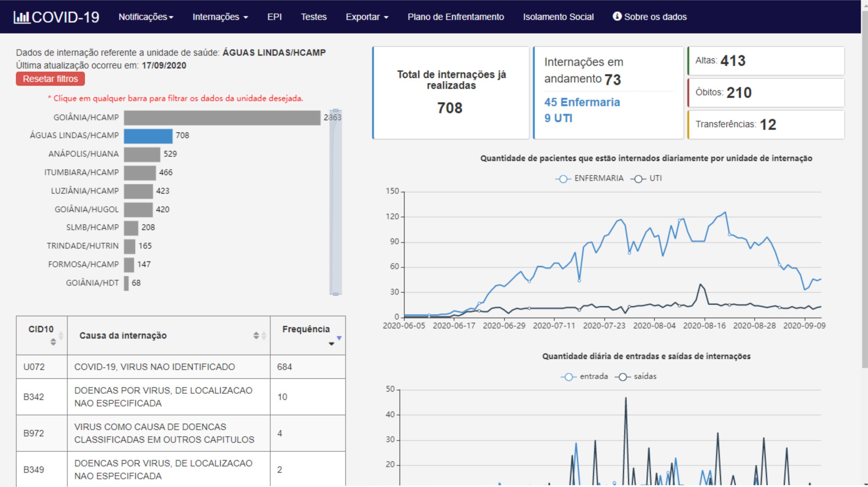Open the Exportar dropdown menu

tap(367, 17)
